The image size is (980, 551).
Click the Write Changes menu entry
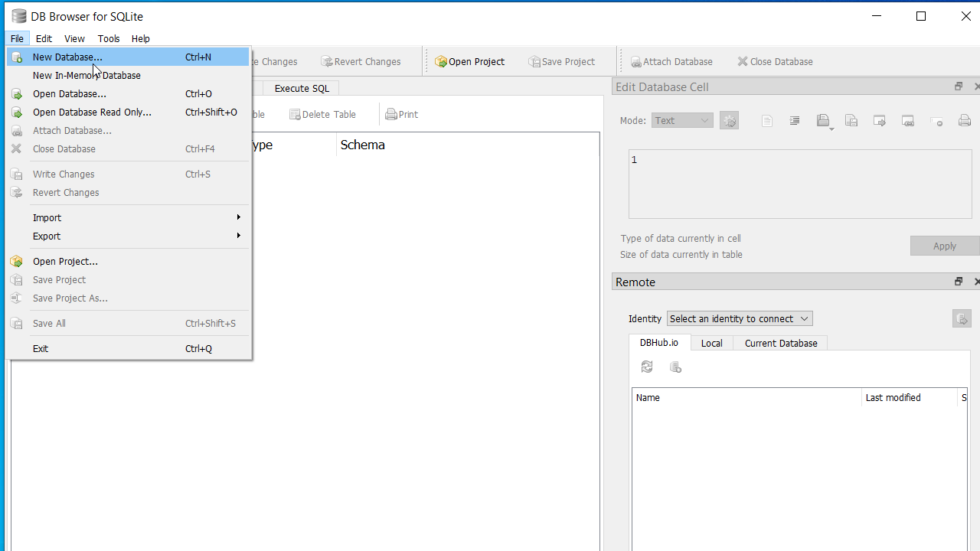tap(128, 174)
